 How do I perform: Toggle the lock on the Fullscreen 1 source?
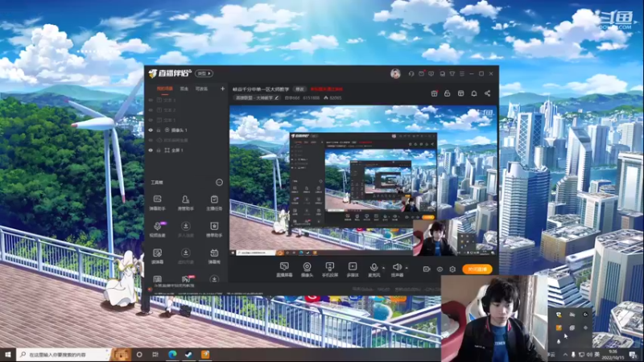pyautogui.click(x=159, y=150)
